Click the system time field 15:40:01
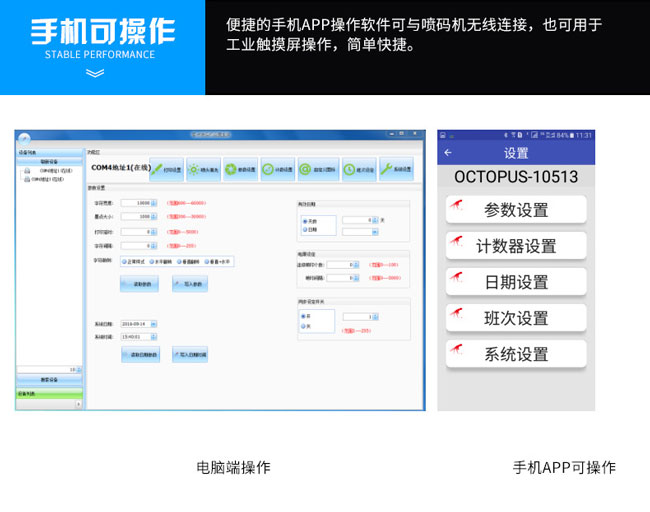This screenshot has height=512, width=650. pyautogui.click(x=137, y=337)
